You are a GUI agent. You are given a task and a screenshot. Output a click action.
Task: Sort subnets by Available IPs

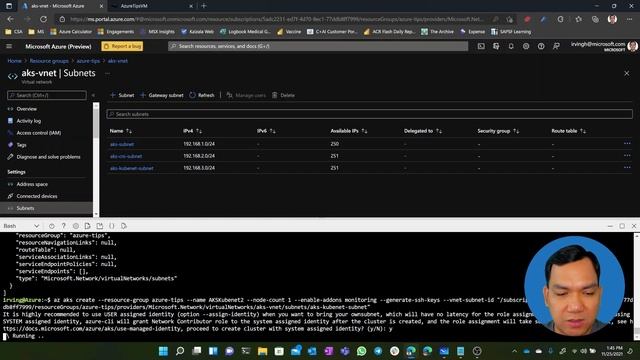[x=349, y=131]
